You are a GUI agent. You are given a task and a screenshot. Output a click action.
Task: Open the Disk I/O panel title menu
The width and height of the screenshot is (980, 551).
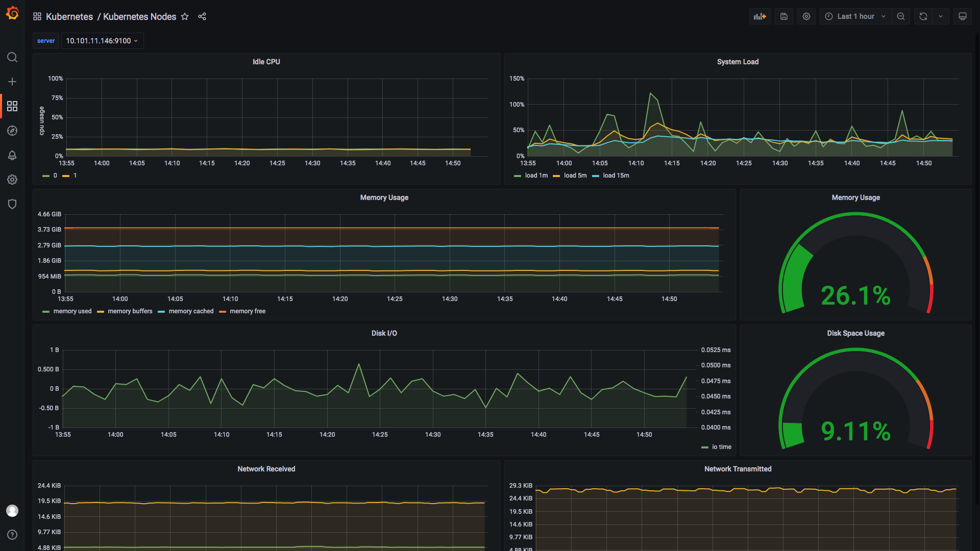[x=384, y=333]
